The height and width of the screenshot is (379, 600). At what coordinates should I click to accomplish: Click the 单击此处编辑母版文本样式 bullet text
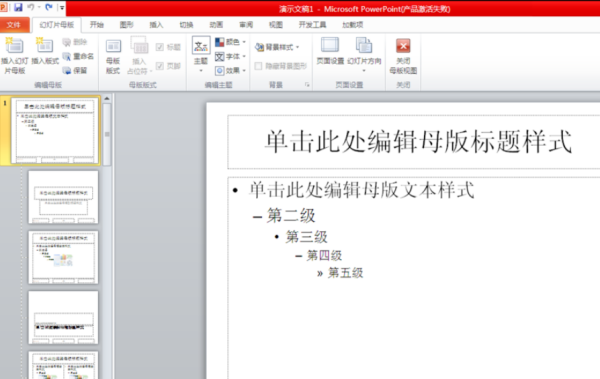coord(362,190)
